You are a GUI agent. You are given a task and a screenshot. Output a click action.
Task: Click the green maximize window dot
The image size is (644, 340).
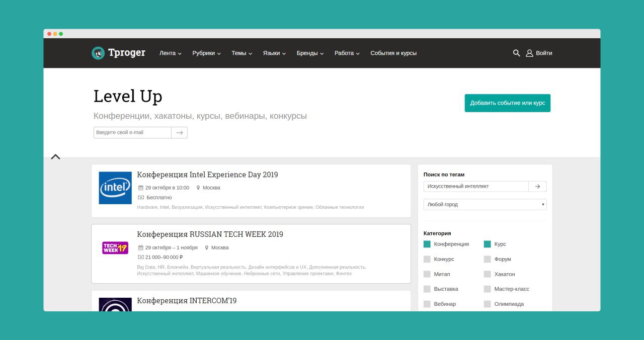pyautogui.click(x=61, y=34)
